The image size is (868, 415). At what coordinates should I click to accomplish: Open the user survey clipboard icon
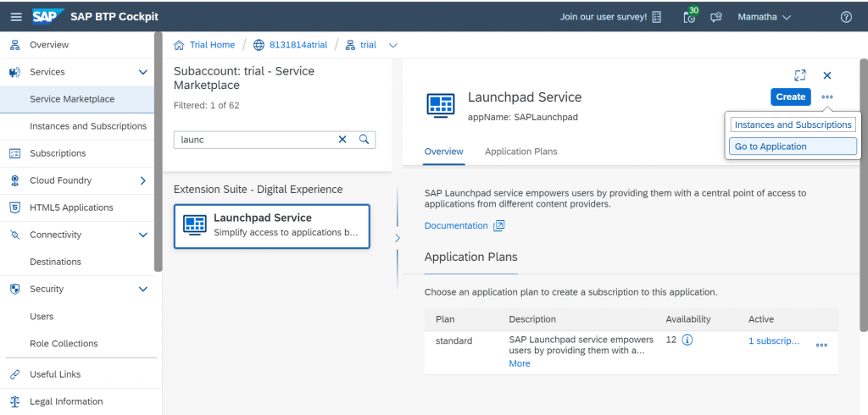(657, 17)
